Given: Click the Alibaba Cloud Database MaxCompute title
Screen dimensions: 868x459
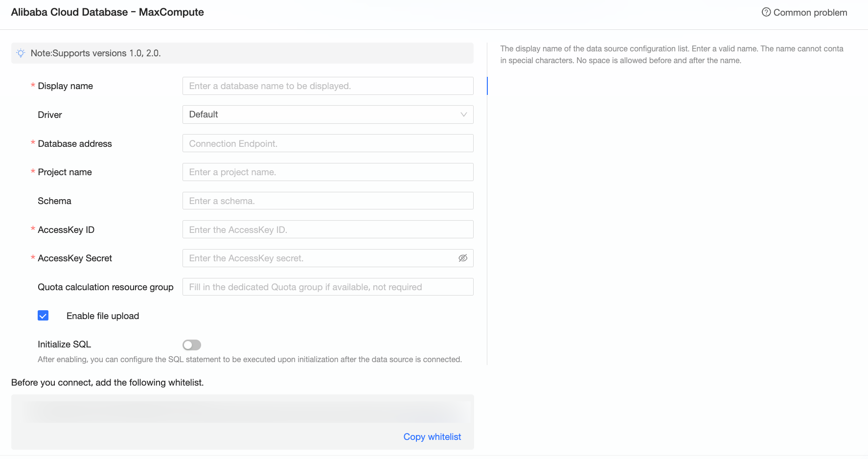Looking at the screenshot, I should coord(108,12).
